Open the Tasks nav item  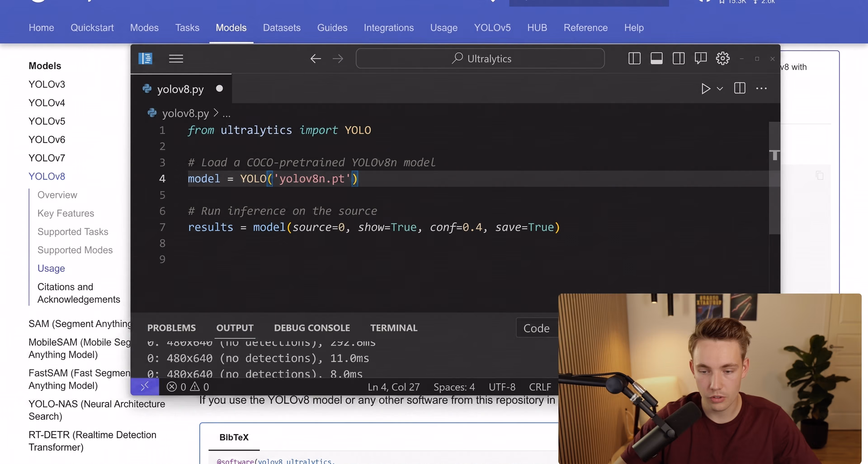[187, 28]
